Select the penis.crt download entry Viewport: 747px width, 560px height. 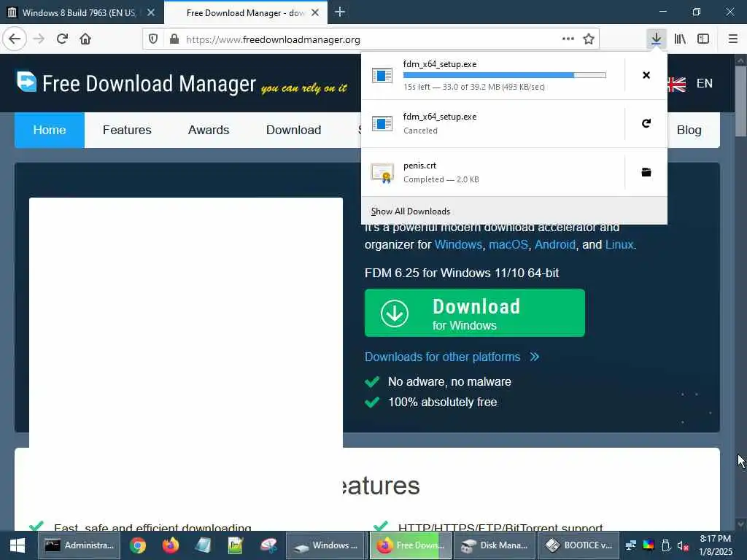pyautogui.click(x=493, y=172)
